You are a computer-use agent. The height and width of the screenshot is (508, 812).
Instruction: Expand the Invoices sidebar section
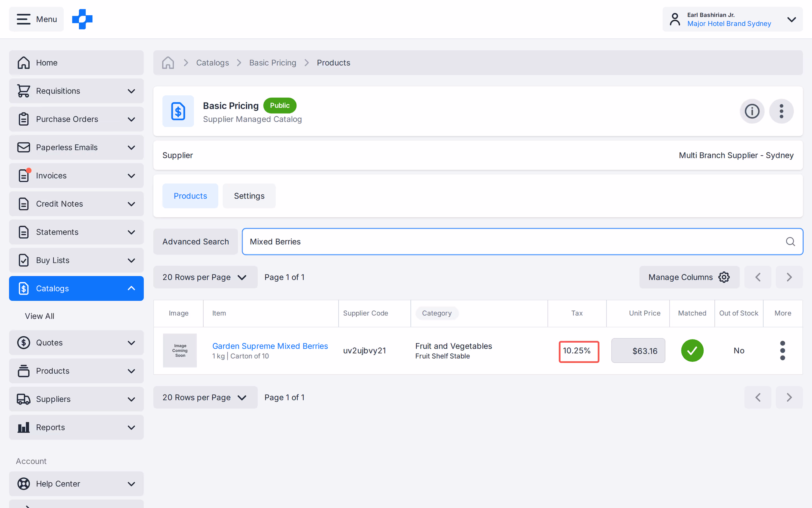click(76, 175)
